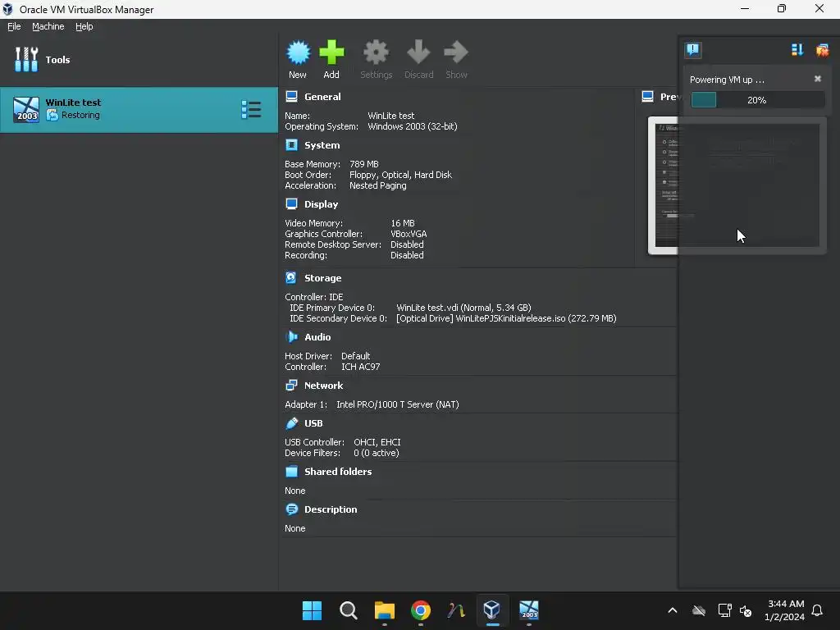
Task: Open the General settings heading link
Action: pyautogui.click(x=322, y=97)
